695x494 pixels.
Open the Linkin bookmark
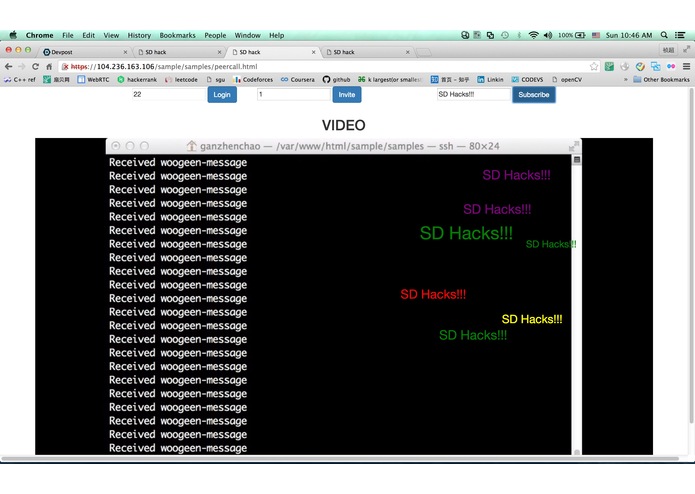coord(490,79)
